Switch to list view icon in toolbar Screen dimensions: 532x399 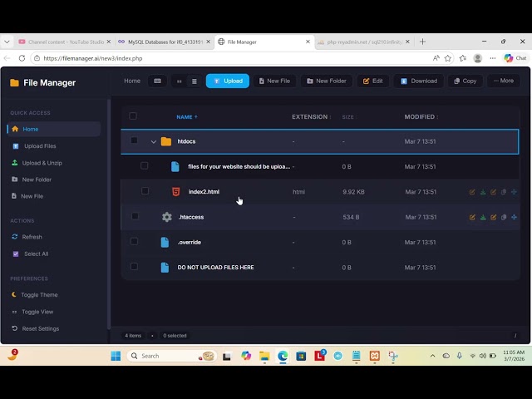pyautogui.click(x=194, y=81)
